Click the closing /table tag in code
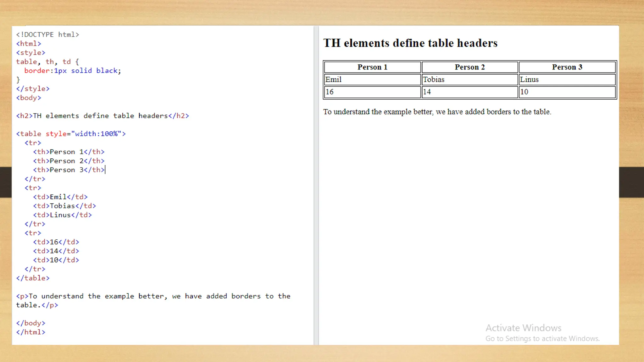This screenshot has height=362, width=644. pos(33,278)
